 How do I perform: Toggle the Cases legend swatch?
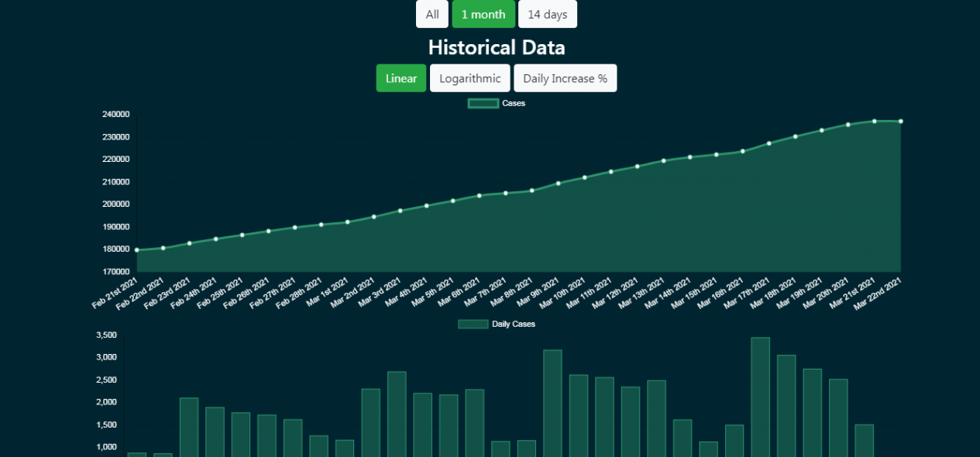point(483,103)
